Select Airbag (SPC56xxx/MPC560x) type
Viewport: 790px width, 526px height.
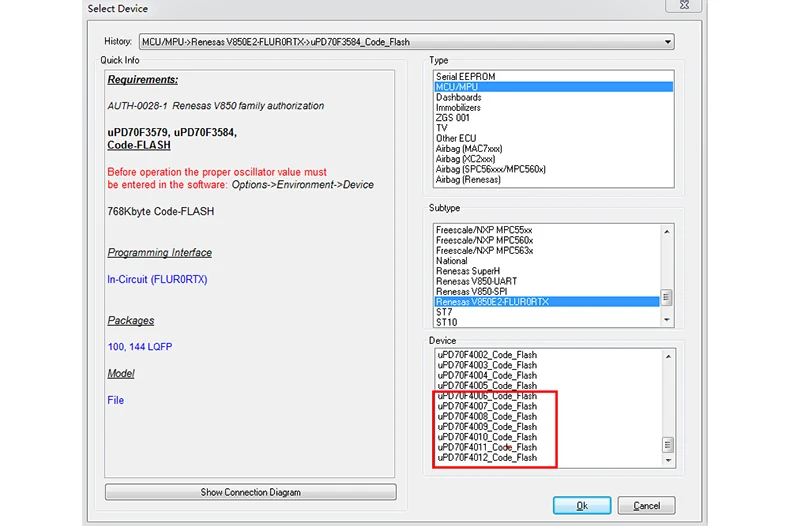(553, 169)
